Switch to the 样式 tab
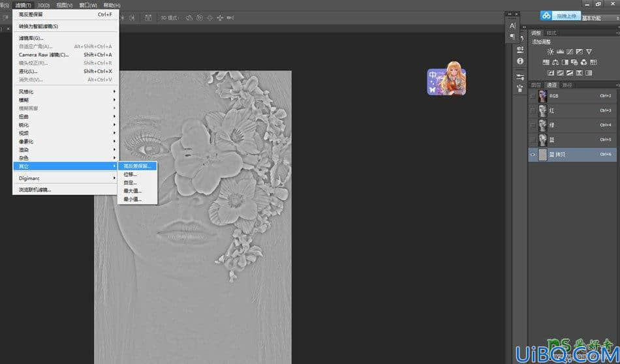 (551, 33)
